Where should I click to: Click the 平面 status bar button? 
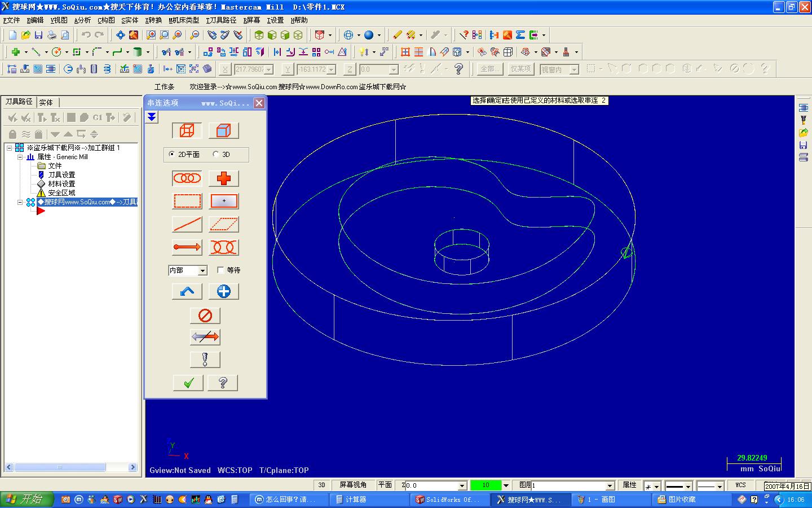click(385, 485)
